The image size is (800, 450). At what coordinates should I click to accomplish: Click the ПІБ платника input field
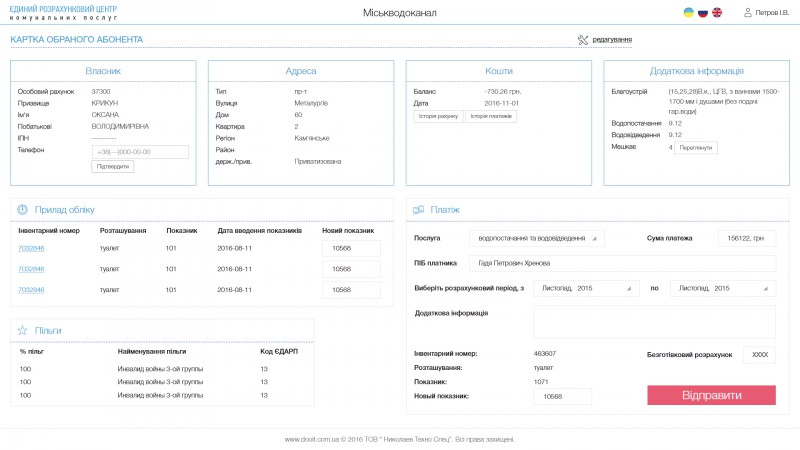click(x=622, y=263)
